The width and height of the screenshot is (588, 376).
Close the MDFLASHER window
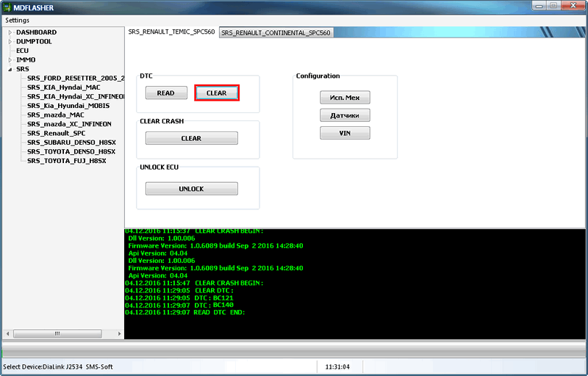pyautogui.click(x=573, y=6)
